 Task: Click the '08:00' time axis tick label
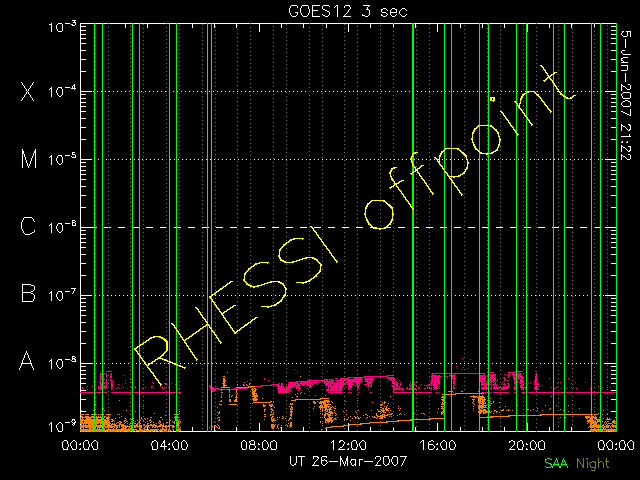click(259, 445)
